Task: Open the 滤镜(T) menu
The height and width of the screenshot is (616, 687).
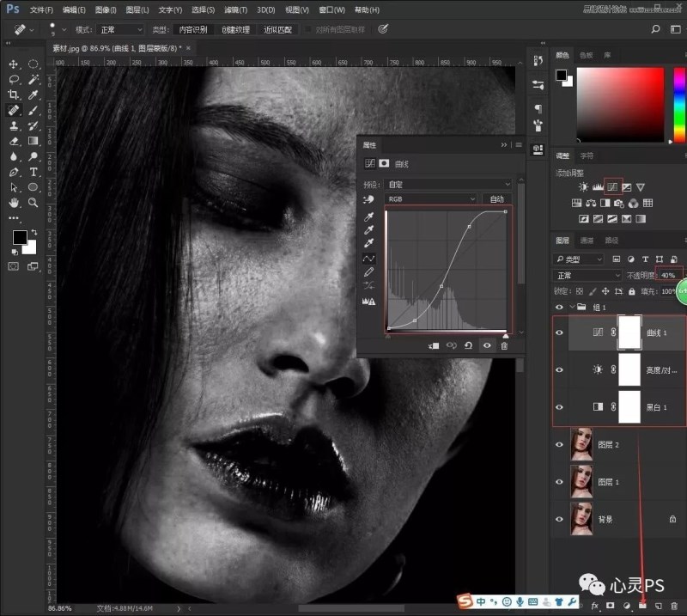Action: pyautogui.click(x=235, y=9)
